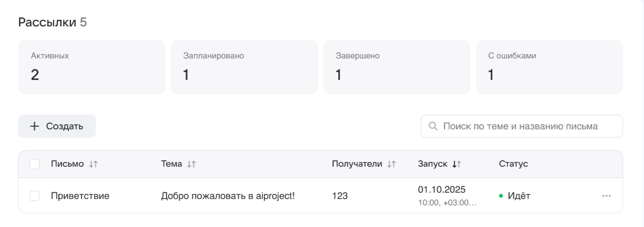
Task: Sort table by Письмо column arrows
Action: point(94,164)
